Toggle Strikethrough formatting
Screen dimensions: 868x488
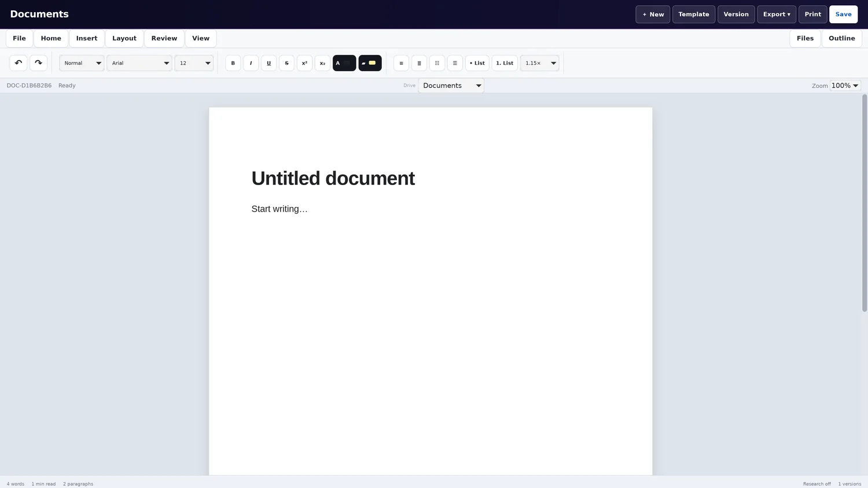286,63
